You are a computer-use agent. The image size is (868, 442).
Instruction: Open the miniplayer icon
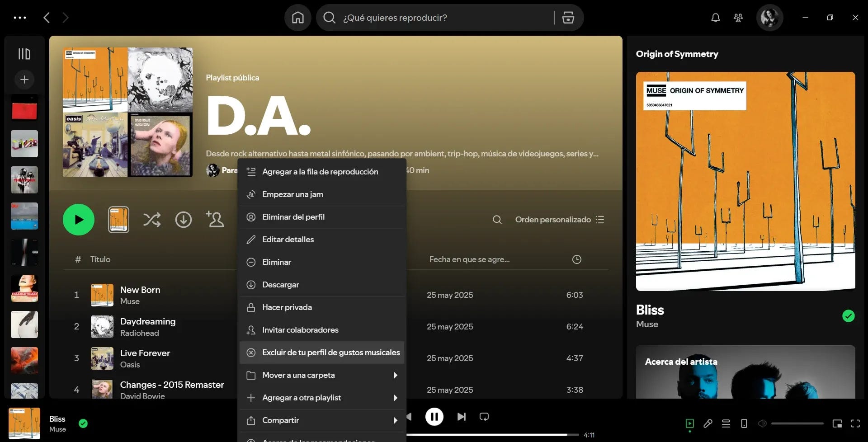point(837,423)
